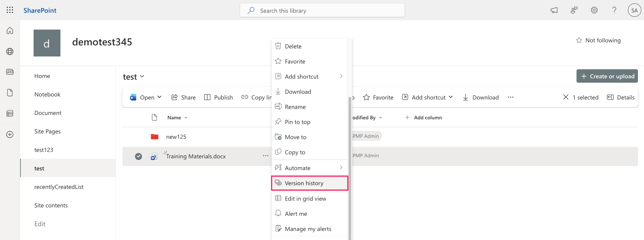The height and width of the screenshot is (240, 644).
Task: Open Site Pages in navigation
Action: (47, 131)
